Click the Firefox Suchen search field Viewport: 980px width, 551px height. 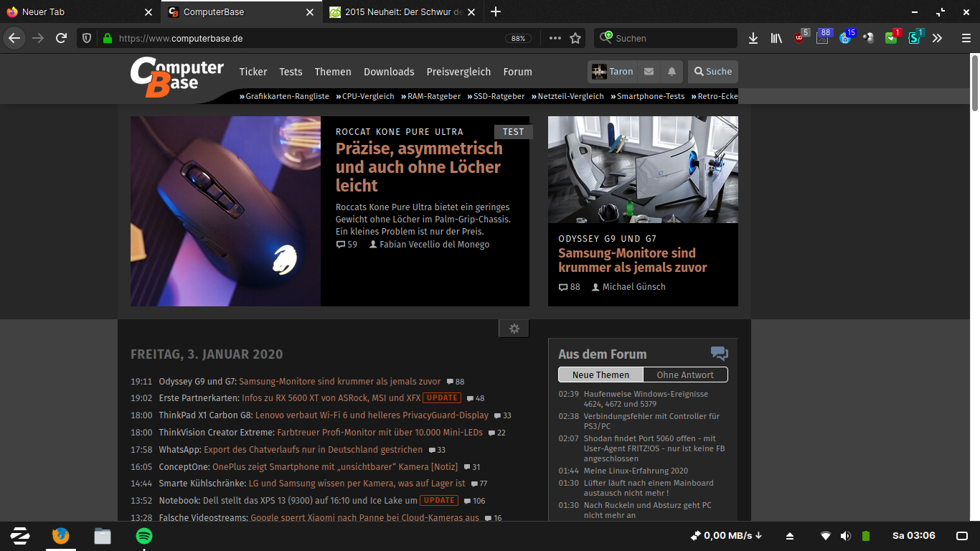tap(666, 38)
